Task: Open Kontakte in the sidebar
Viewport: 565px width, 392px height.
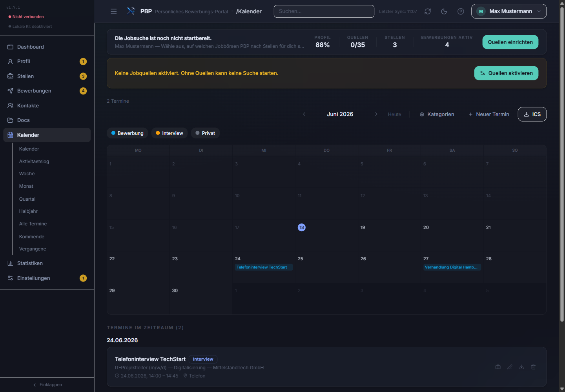Action: [x=47, y=105]
